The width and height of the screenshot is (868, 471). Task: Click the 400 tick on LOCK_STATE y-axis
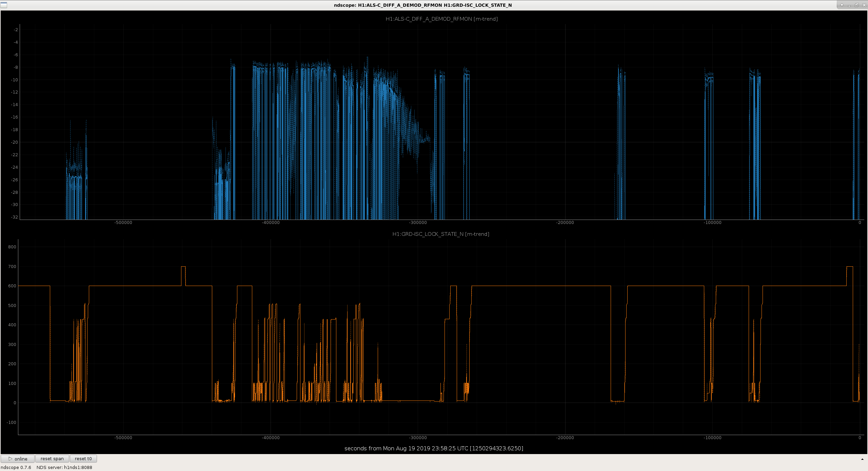(12, 325)
